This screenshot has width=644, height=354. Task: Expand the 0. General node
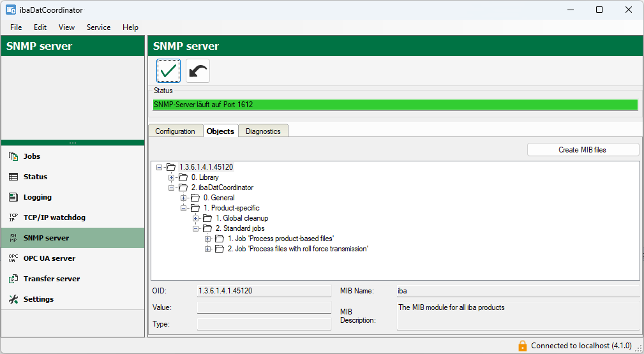pyautogui.click(x=184, y=198)
